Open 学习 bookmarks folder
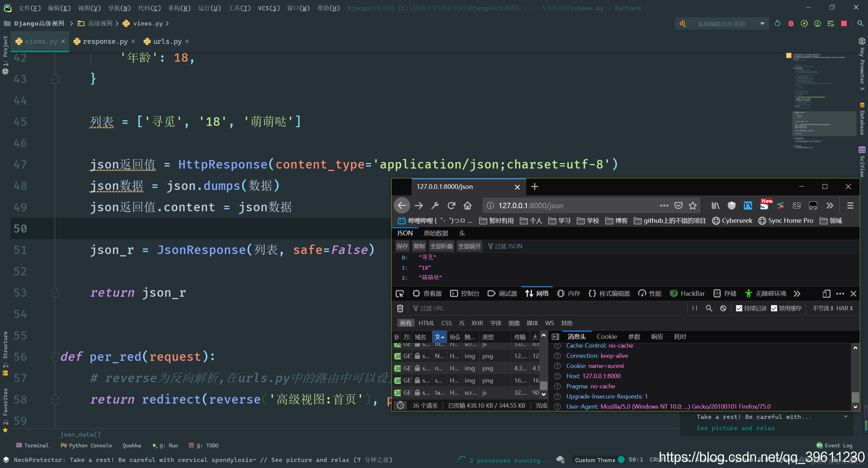Viewport: 868px width, 468px height. tap(559, 221)
